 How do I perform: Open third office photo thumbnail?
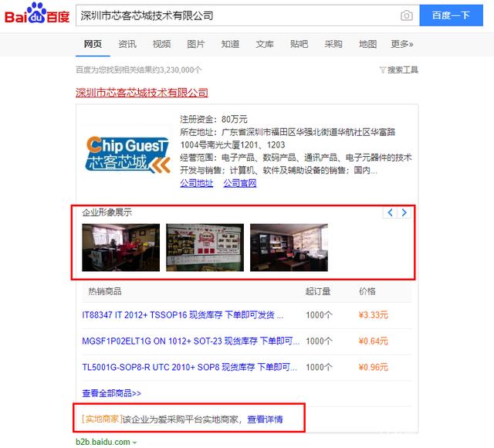point(289,247)
